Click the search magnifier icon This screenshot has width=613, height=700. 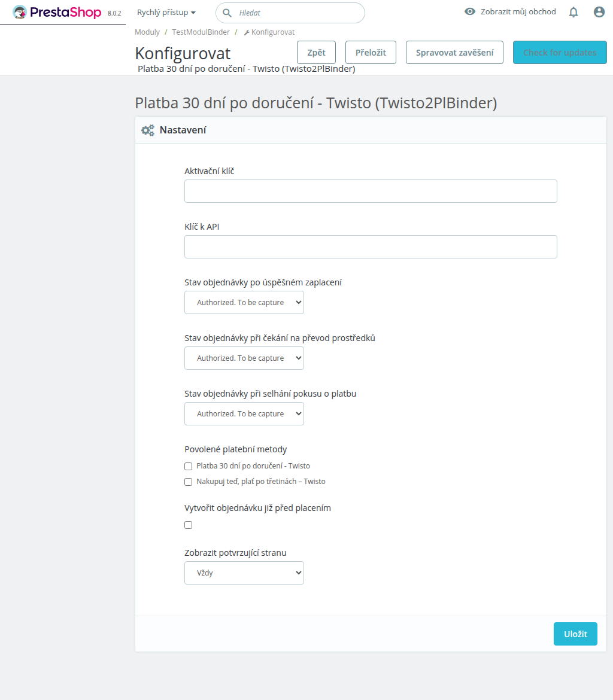tap(227, 13)
